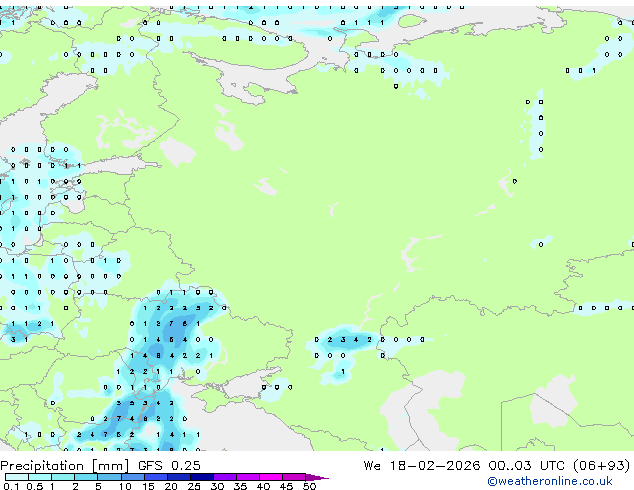Click the date We 18-02-2026 00..03 UTC label

coord(464,465)
